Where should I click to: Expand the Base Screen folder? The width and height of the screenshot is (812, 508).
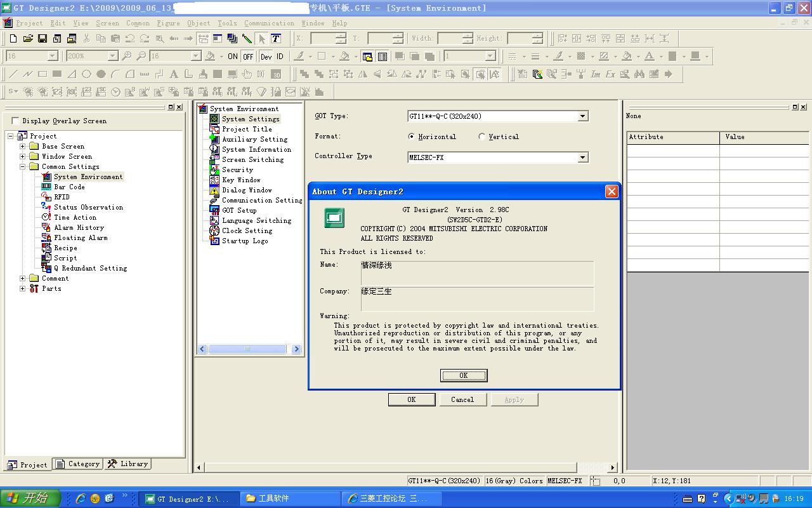23,146
